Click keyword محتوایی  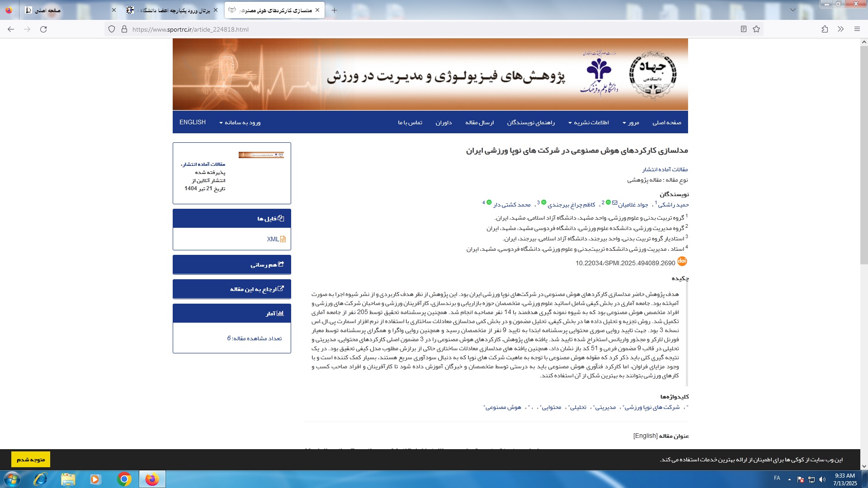click(x=552, y=407)
